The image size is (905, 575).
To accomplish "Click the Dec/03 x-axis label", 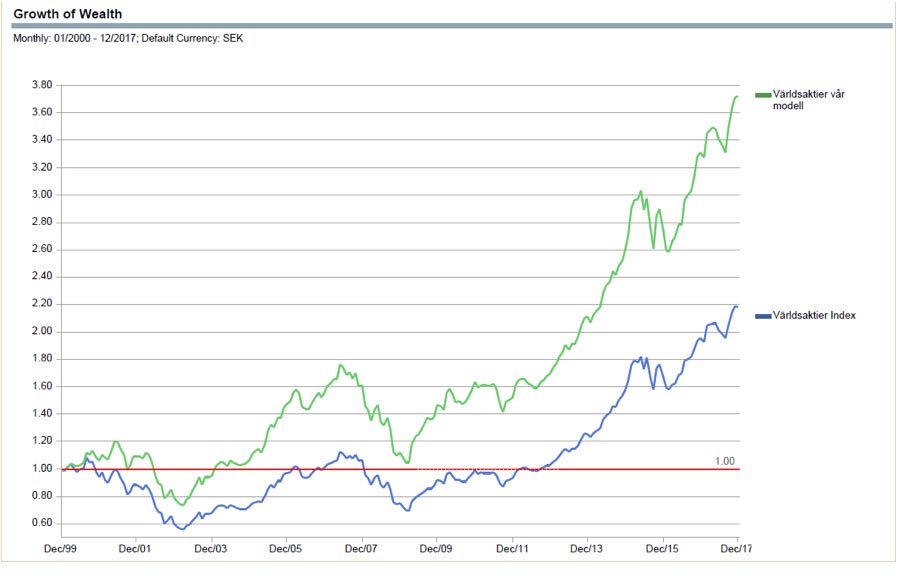I will click(x=211, y=548).
